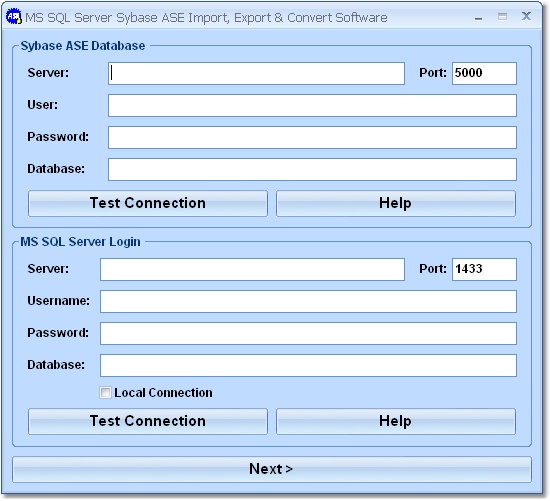Click the Sybase ASE Port field showing 5000
The image size is (550, 501).
click(x=484, y=73)
